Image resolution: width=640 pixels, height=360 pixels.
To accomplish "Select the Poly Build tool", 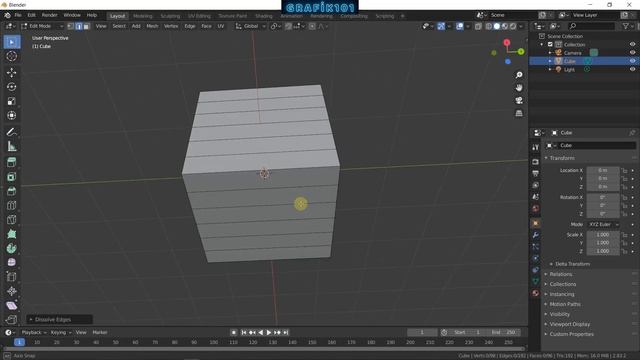I will (12, 234).
